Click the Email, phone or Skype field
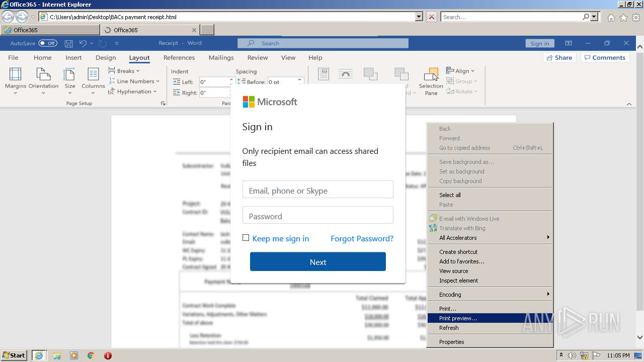This screenshot has height=362, width=644. pos(318,190)
